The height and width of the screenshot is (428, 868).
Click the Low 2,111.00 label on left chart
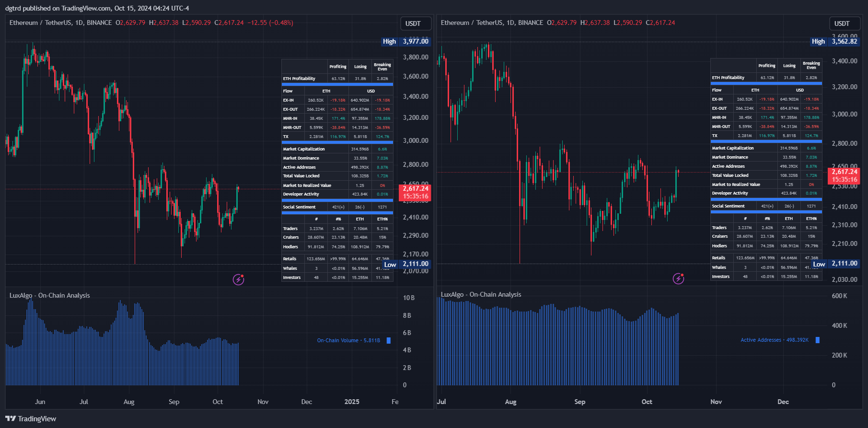pos(407,264)
